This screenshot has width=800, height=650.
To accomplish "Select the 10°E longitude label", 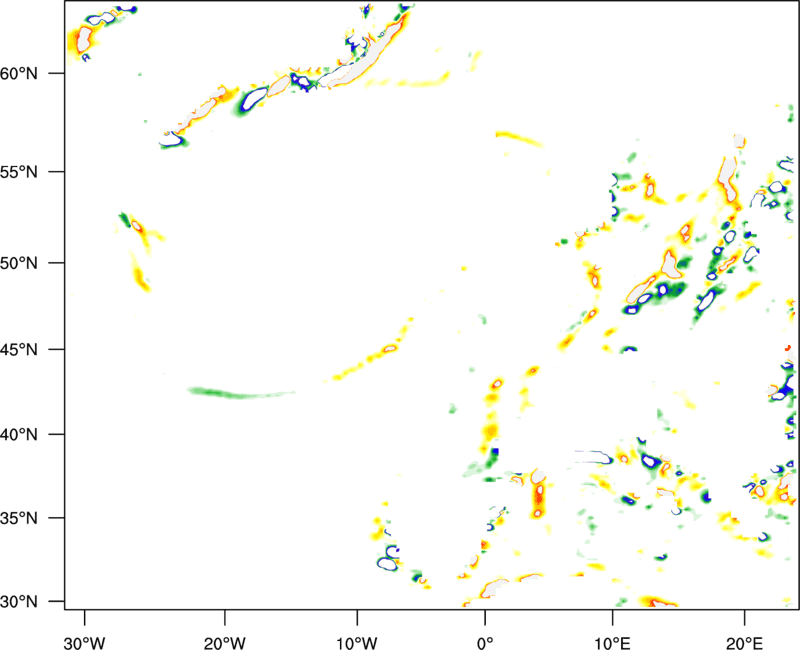I will click(612, 643).
